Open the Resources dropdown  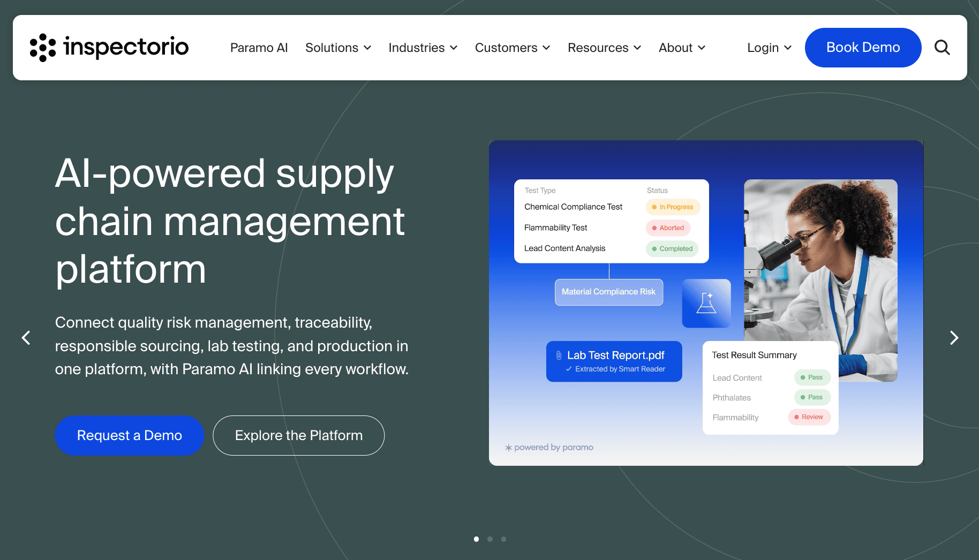point(605,48)
